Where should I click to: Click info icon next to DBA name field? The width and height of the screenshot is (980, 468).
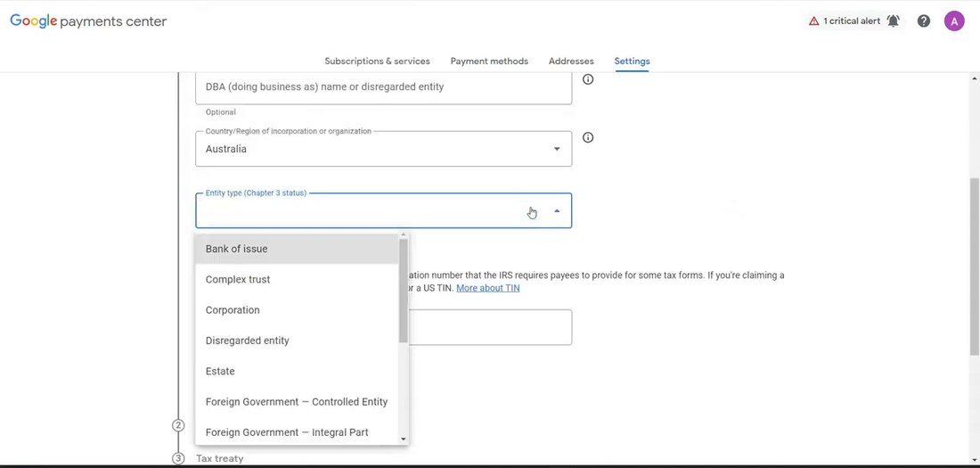(588, 79)
